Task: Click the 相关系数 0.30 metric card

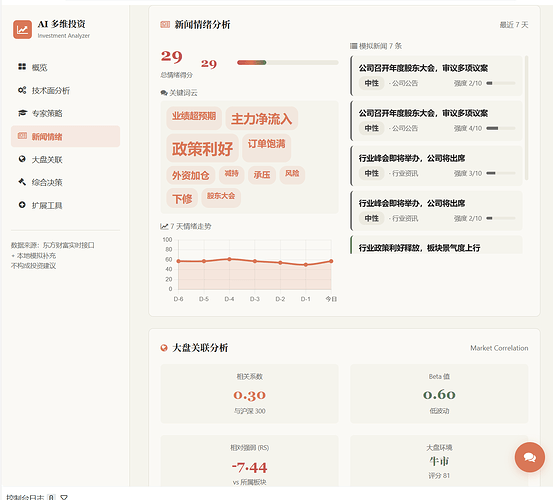Action: [249, 394]
